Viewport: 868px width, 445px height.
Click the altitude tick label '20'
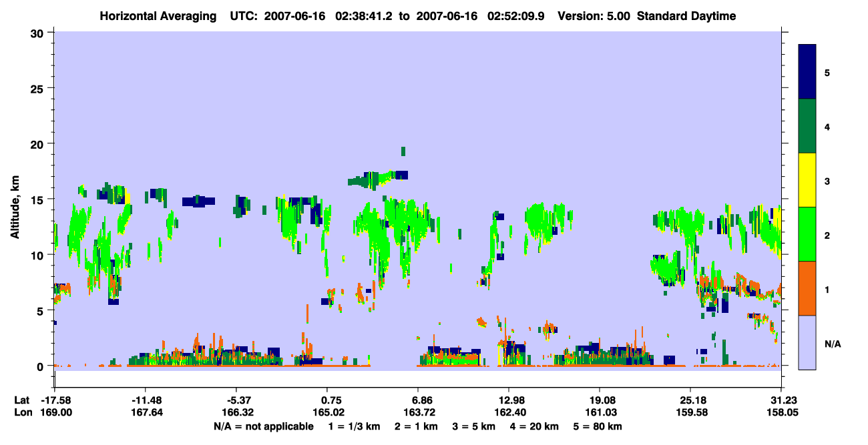(39, 144)
